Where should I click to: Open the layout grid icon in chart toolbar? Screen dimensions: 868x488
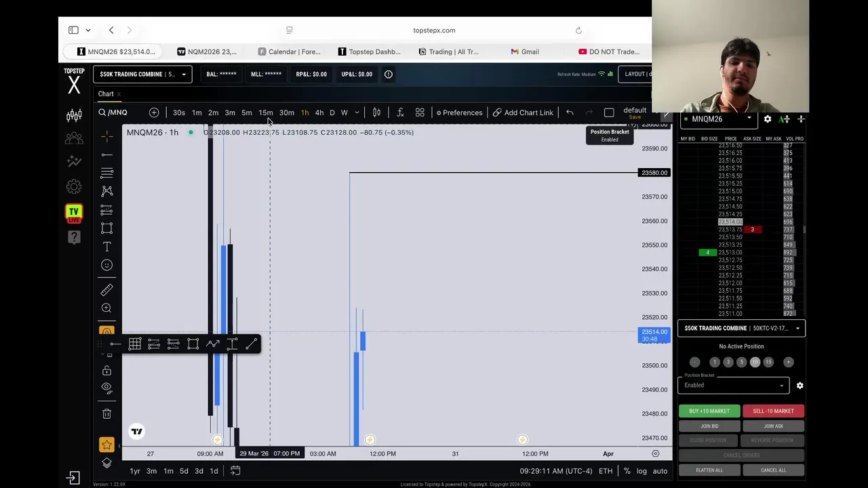pos(420,113)
